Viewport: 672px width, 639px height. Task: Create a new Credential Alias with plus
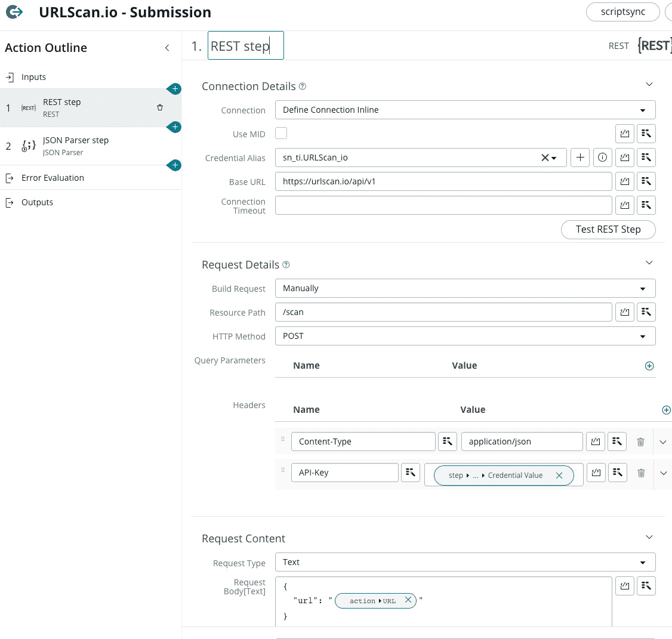[x=580, y=158]
